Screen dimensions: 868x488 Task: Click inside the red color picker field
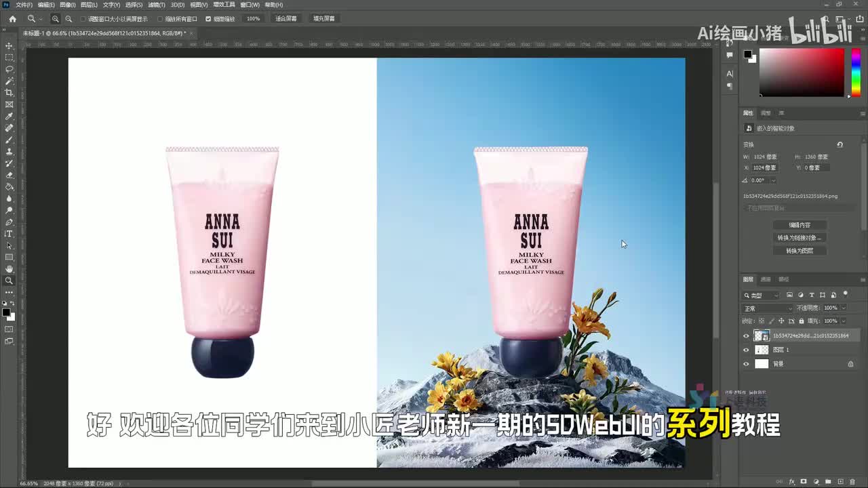tap(801, 73)
